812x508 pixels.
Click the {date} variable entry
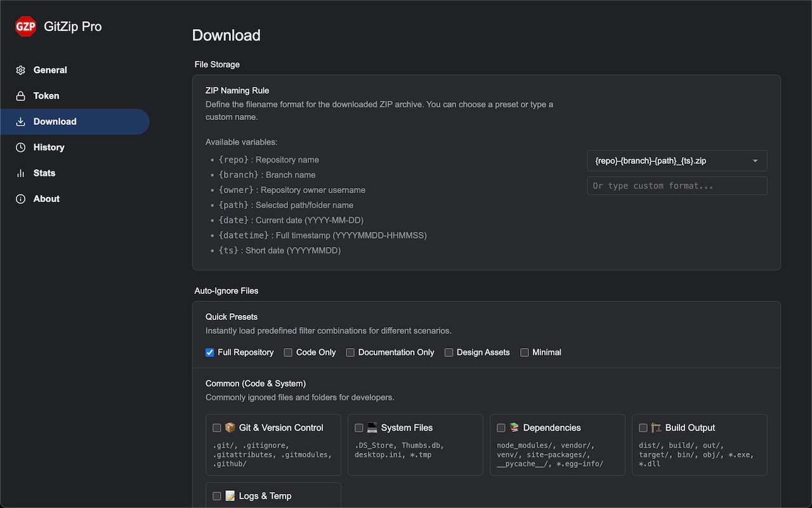291,220
